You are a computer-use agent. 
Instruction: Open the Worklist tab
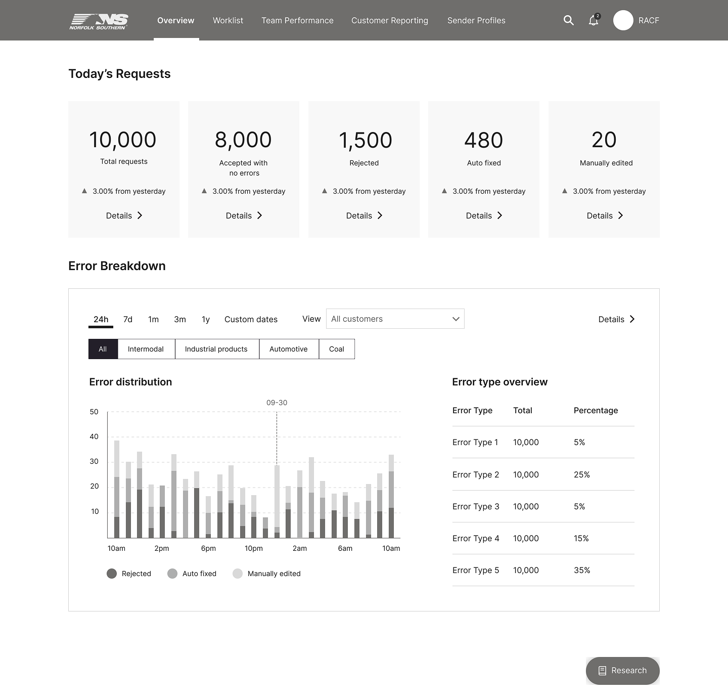click(228, 20)
